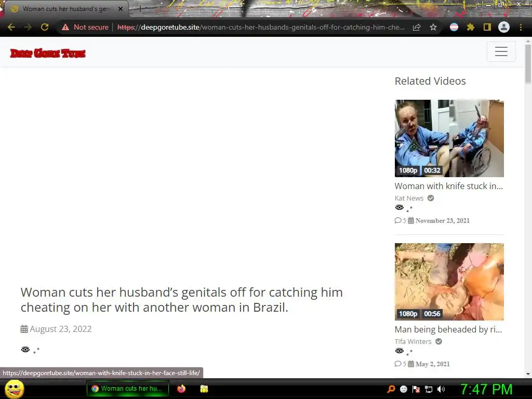Click the calendar icon before May 2, 2021
The height and width of the screenshot is (399, 532).
pos(411,364)
